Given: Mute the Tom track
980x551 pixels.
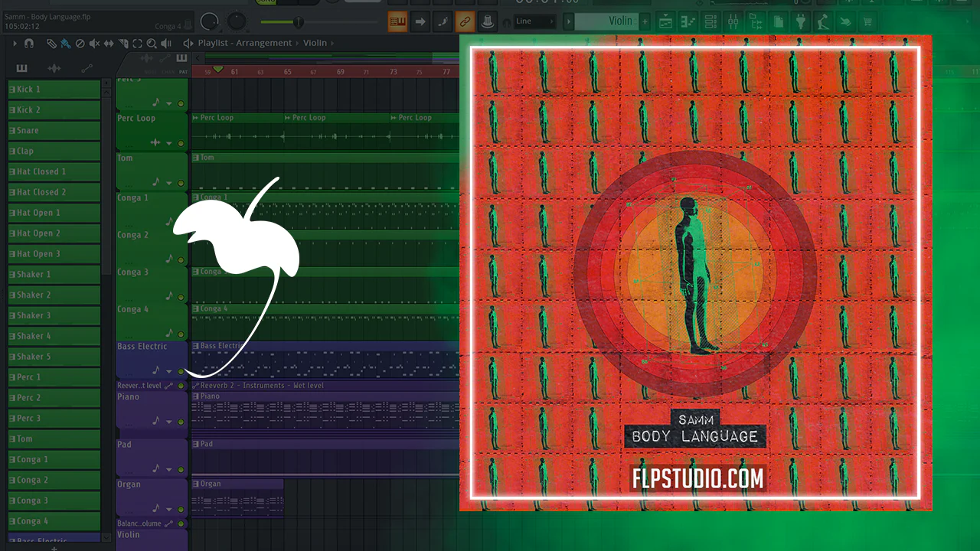Looking at the screenshot, I should pos(181,183).
